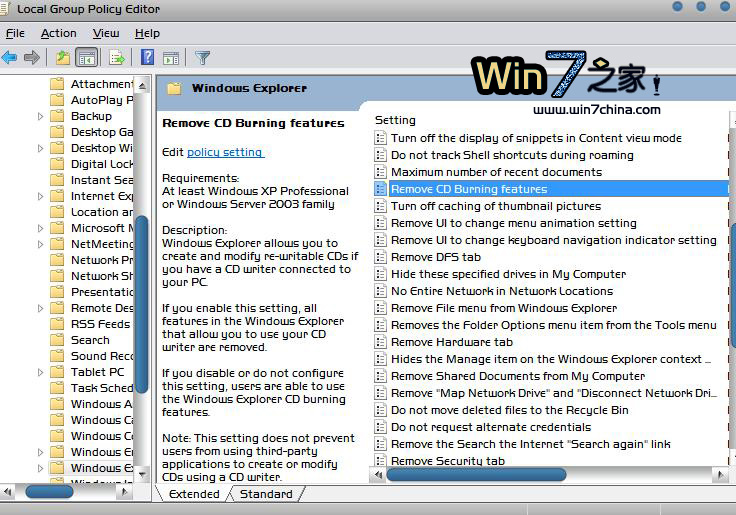
Task: Open the File menu
Action: [x=15, y=33]
